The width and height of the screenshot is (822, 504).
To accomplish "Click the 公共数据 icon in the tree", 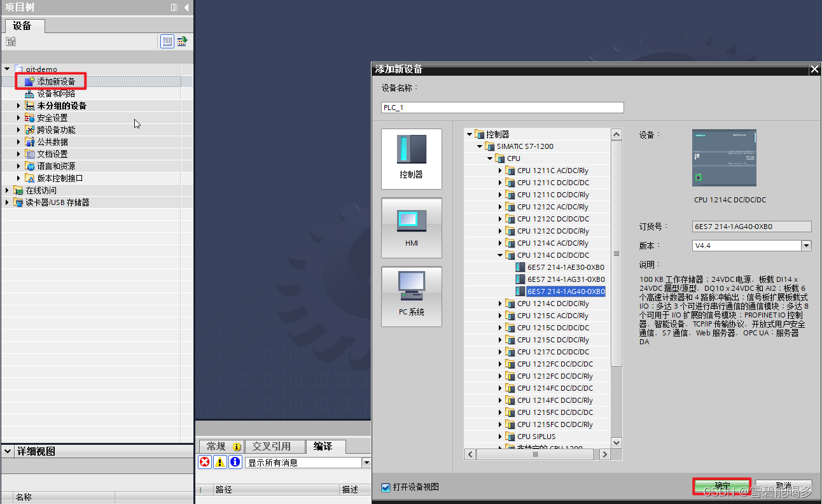I will (x=29, y=142).
